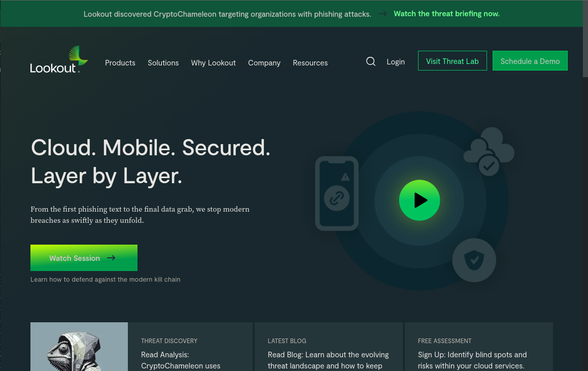Open the Latest Blog Read Blog card
Viewport: 588px width, 371px height.
329,347
